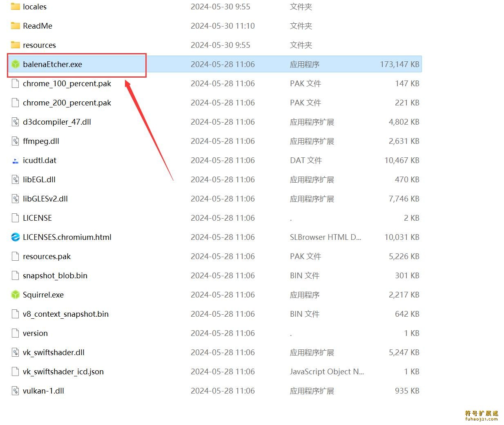The width and height of the screenshot is (504, 425).
Task: Click the Squirrel.exe application icon
Action: coord(16,295)
